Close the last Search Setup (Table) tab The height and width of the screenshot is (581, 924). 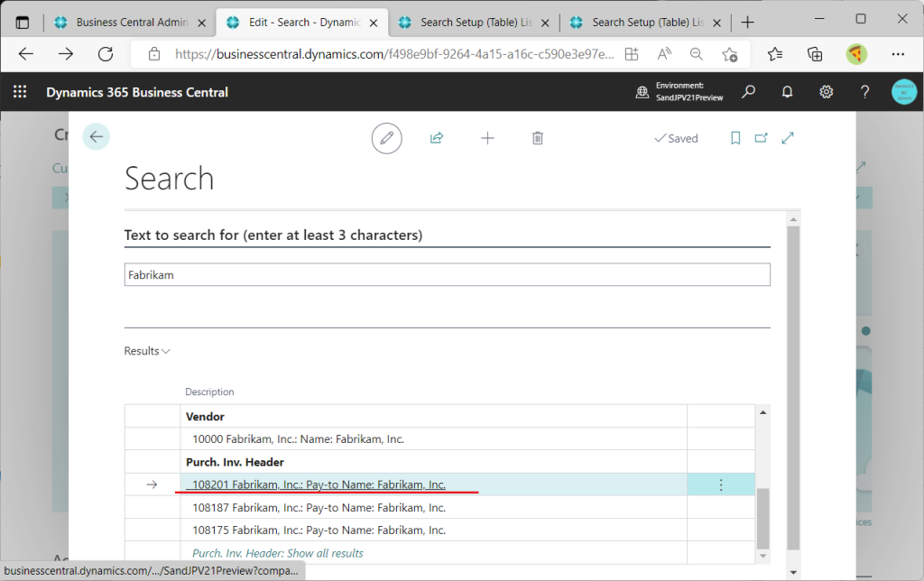click(716, 23)
